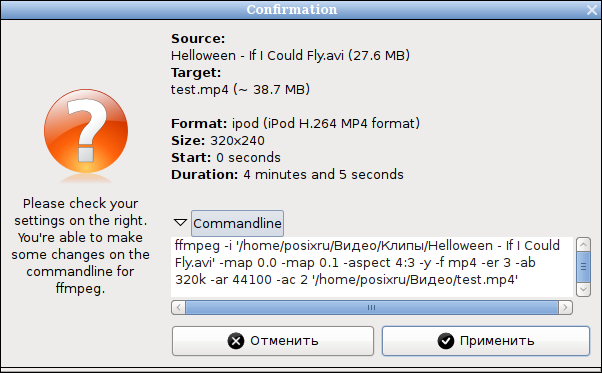
Task: Collapse the Commandline disclosure triangle
Action: point(180,223)
